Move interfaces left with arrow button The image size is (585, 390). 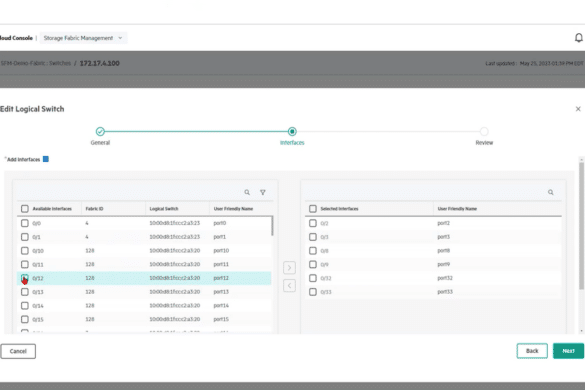coord(289,286)
